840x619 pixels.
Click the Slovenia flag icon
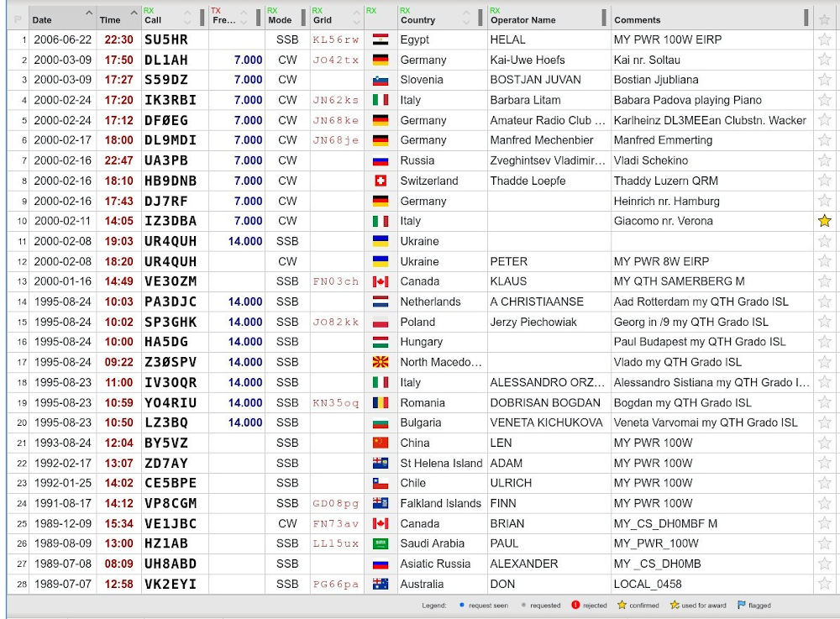coord(381,80)
